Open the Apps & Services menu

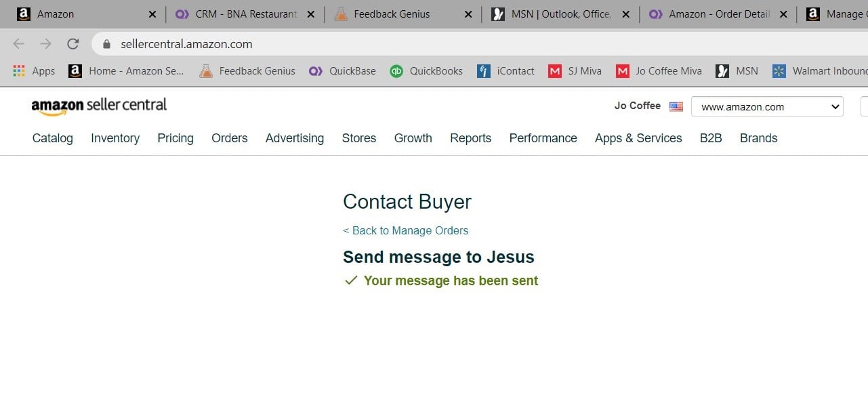coord(638,138)
